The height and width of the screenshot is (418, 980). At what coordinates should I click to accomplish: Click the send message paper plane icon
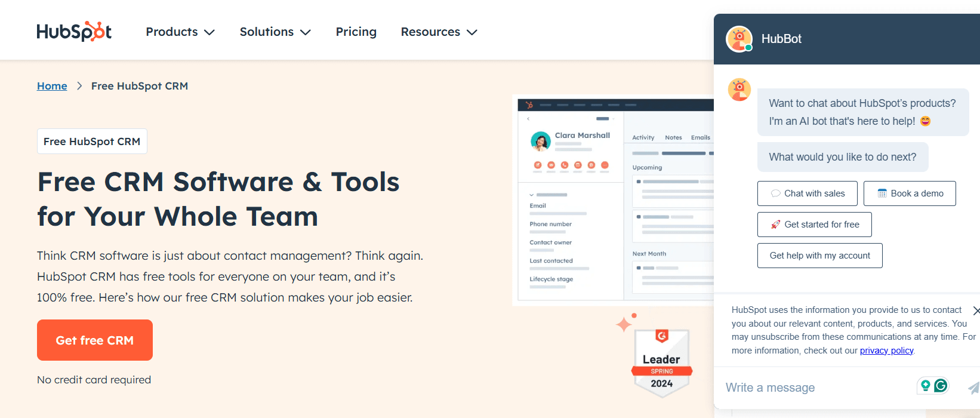973,388
